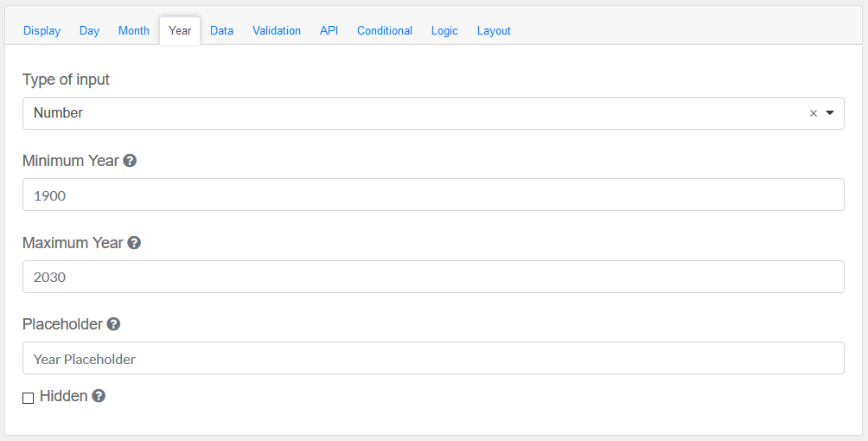Open the Layout tab
This screenshot has height=441, width=868.
click(x=494, y=31)
